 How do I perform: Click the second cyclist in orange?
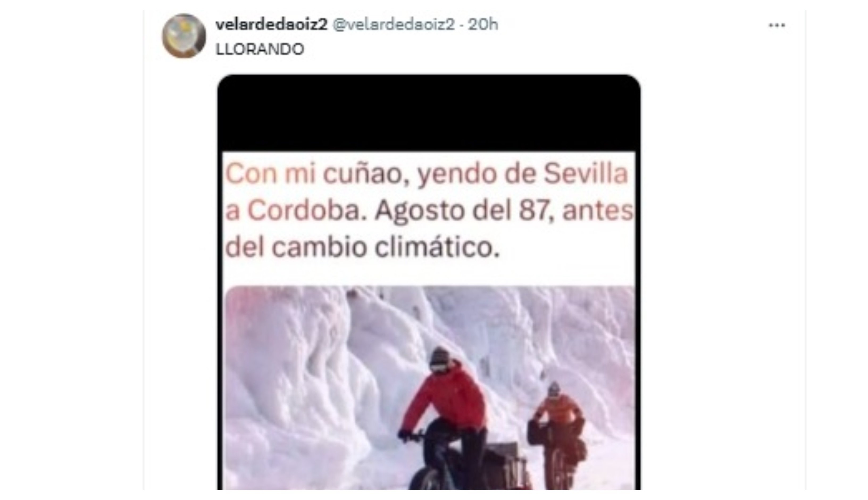click(556, 433)
